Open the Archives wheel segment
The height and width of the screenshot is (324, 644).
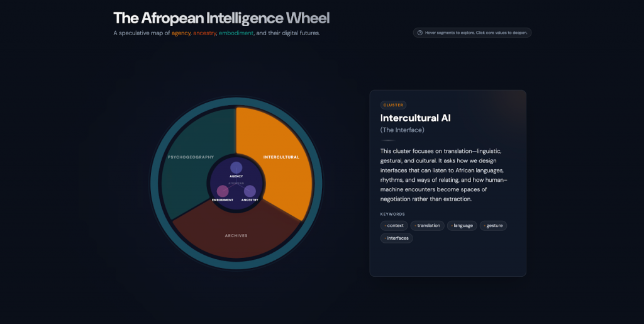click(236, 236)
